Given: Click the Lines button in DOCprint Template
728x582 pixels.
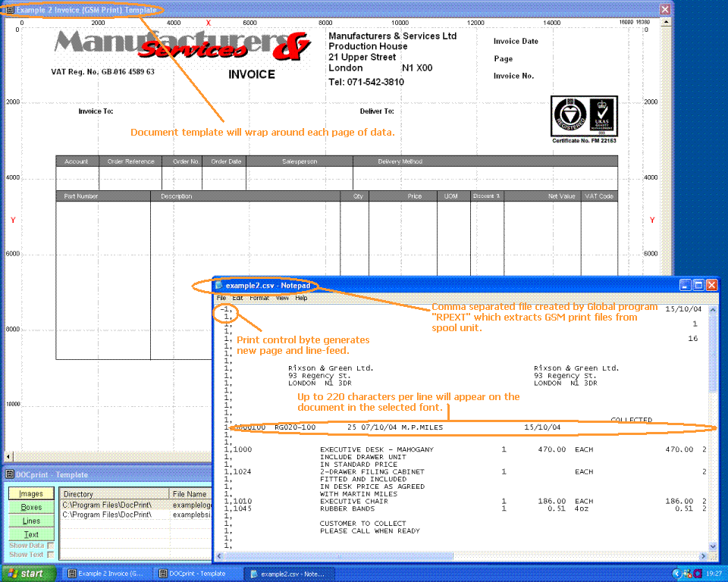Looking at the screenshot, I should 31,521.
